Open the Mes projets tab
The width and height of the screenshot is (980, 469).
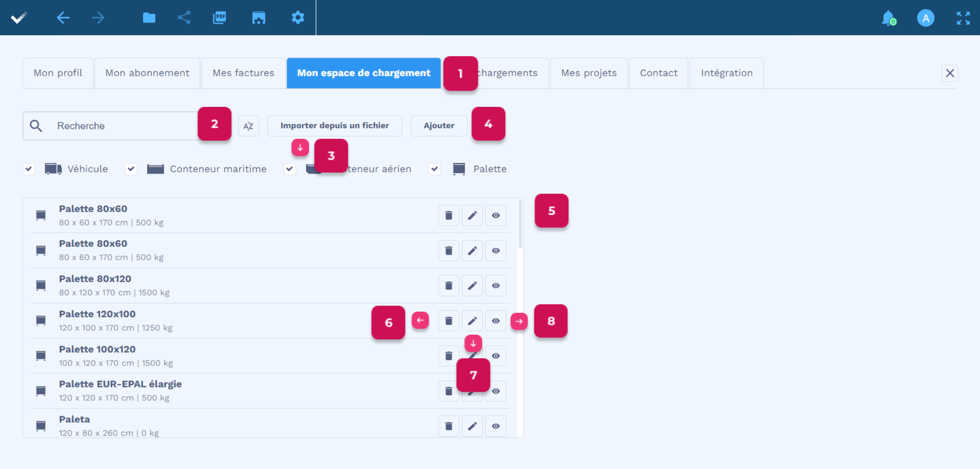pyautogui.click(x=589, y=73)
